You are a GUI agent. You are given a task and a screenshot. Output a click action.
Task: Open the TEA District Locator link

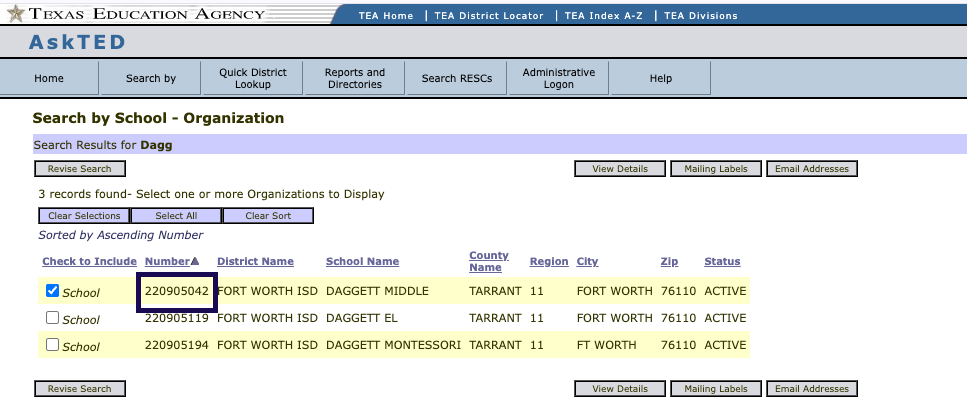point(489,16)
